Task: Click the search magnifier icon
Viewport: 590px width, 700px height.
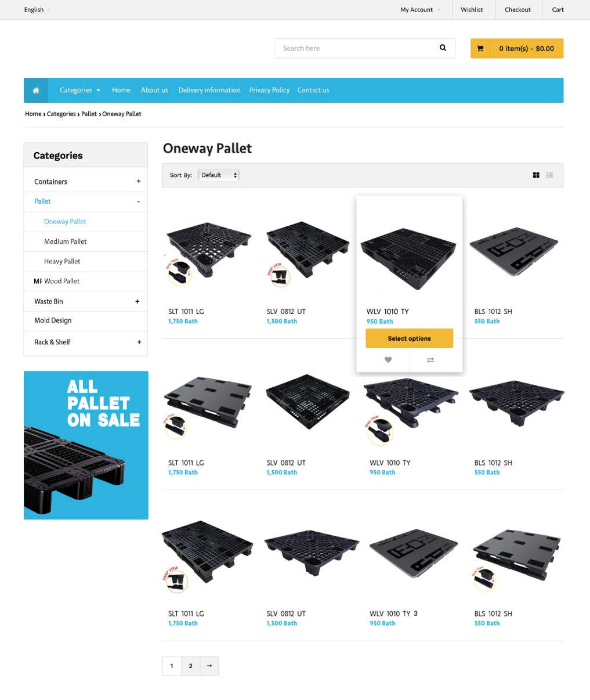Action: coord(443,48)
